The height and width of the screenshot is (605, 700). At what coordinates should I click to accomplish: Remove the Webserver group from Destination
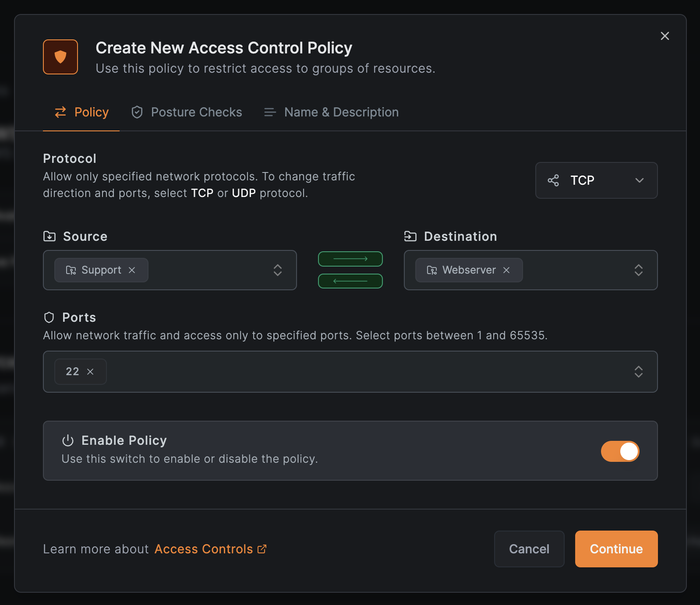click(x=507, y=270)
